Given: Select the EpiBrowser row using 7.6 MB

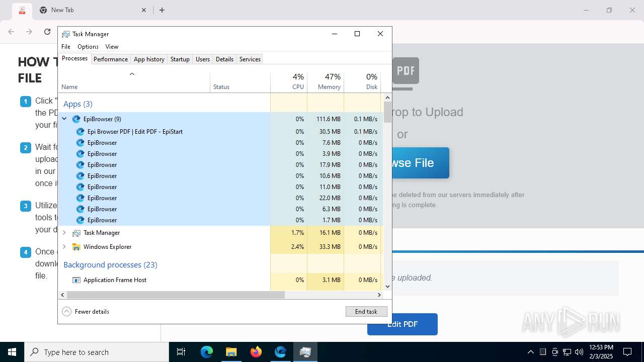Looking at the screenshot, I should [221, 143].
